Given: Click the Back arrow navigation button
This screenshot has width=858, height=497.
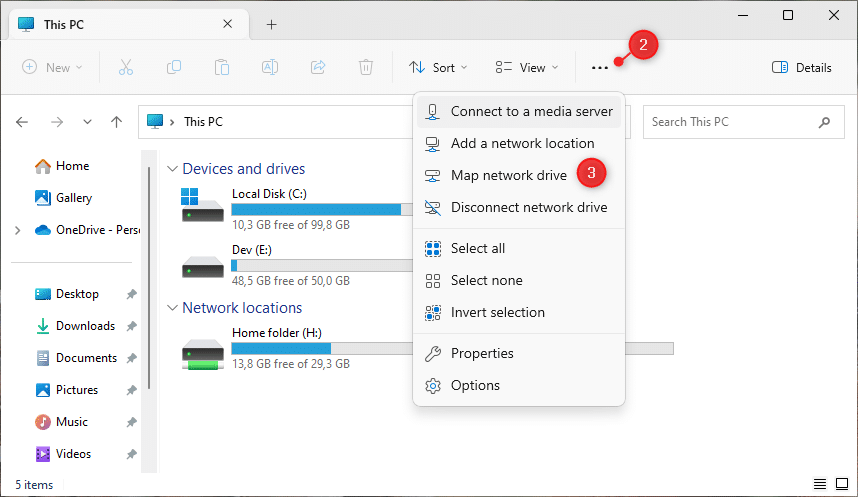Looking at the screenshot, I should coord(23,122).
